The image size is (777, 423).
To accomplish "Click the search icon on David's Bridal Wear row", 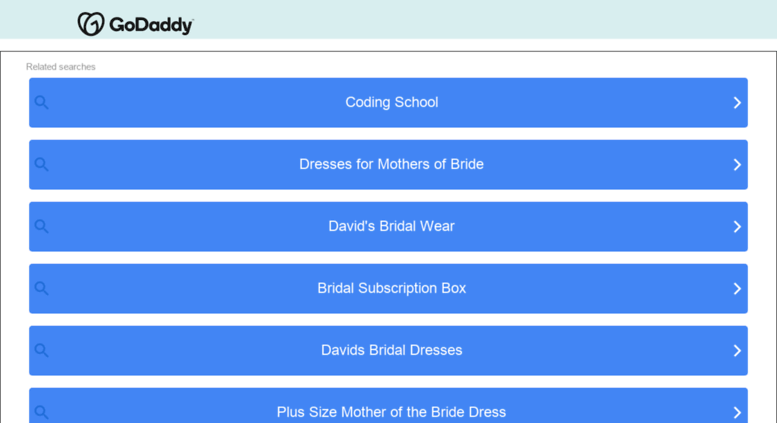I will coord(42,226).
